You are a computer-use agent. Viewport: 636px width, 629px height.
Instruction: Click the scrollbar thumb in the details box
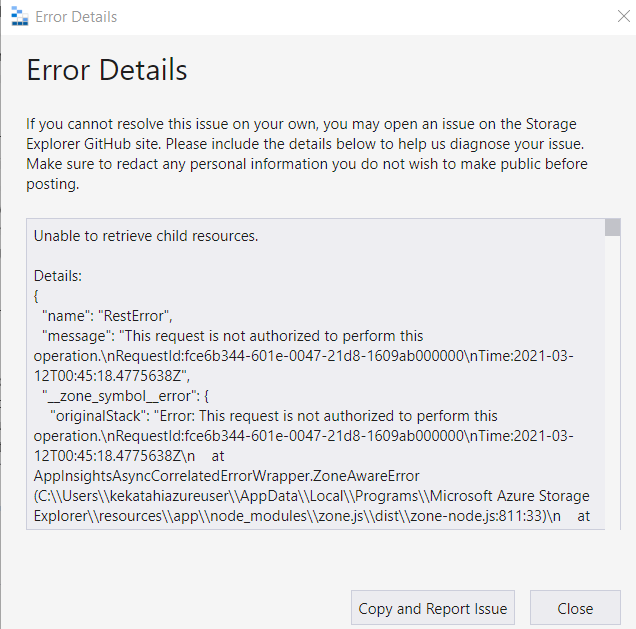click(613, 227)
